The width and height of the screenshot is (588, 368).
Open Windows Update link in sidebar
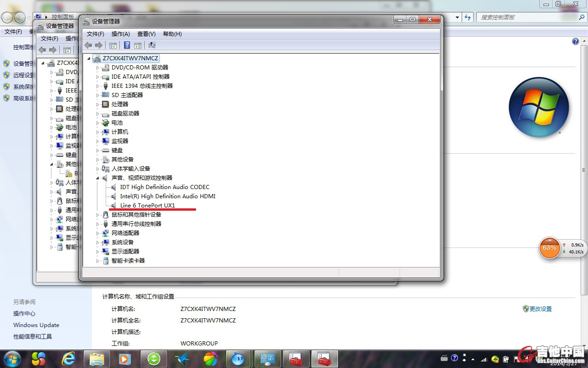(x=36, y=325)
